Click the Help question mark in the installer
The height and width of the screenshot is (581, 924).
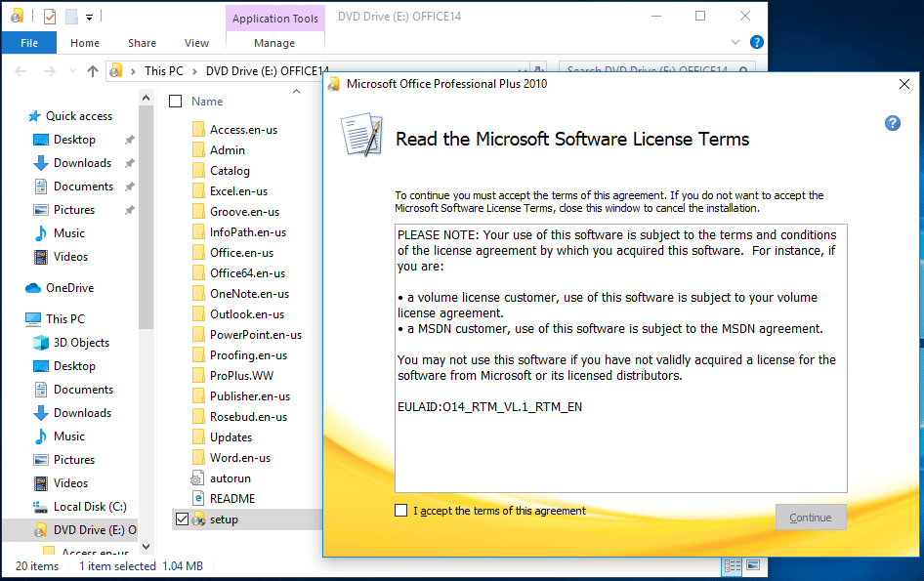pyautogui.click(x=892, y=123)
